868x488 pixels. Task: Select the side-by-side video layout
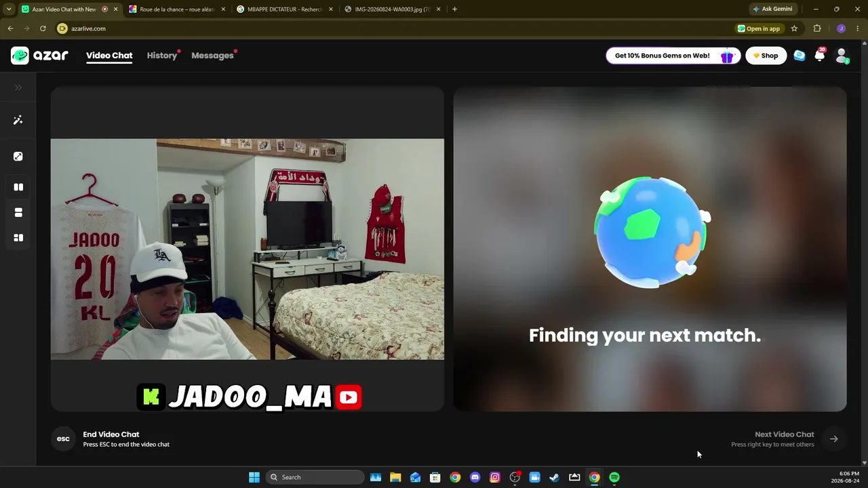pos(18,187)
